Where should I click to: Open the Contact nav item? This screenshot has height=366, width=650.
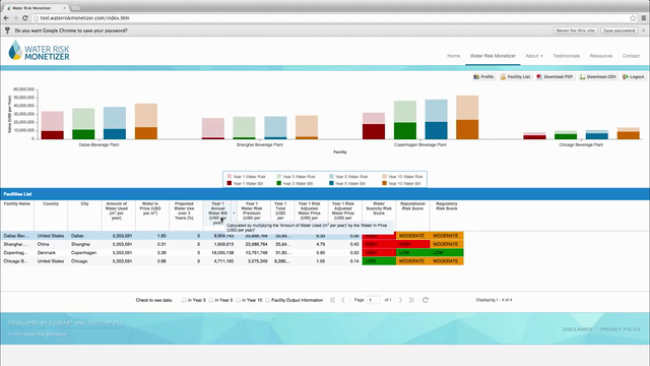(x=631, y=56)
